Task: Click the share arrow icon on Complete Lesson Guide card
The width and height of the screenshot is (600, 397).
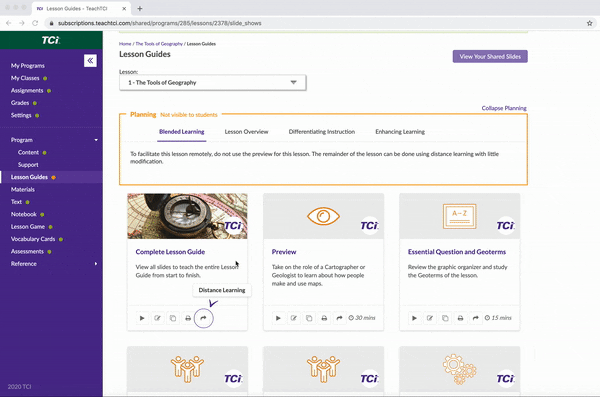Action: [204, 318]
